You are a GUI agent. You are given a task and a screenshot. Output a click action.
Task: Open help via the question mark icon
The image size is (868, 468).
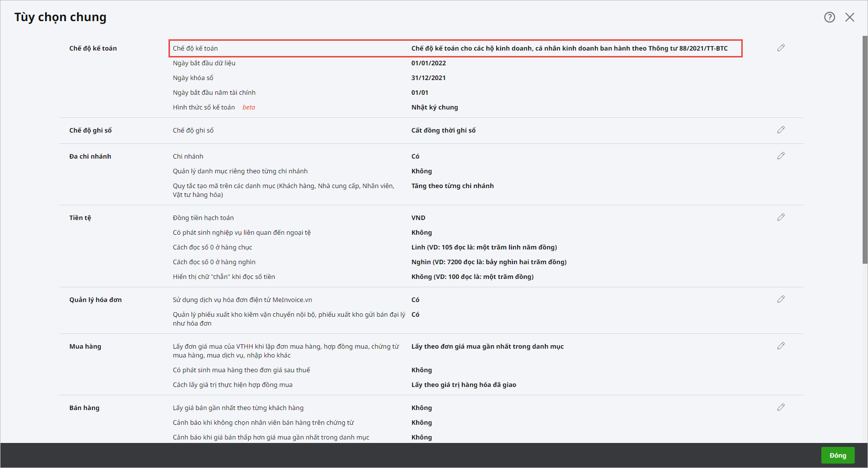(829, 17)
